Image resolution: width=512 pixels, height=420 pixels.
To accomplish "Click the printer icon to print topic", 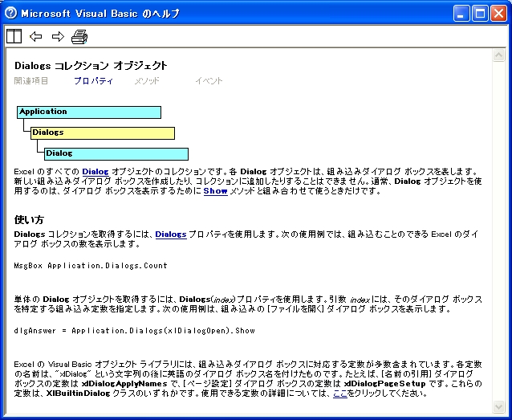I will [79, 36].
